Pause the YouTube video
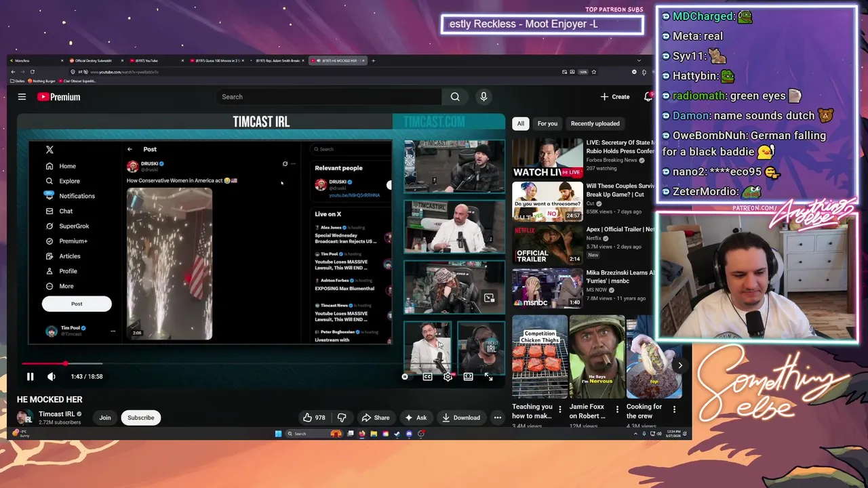Viewport: 868px width, 488px height. [30, 377]
